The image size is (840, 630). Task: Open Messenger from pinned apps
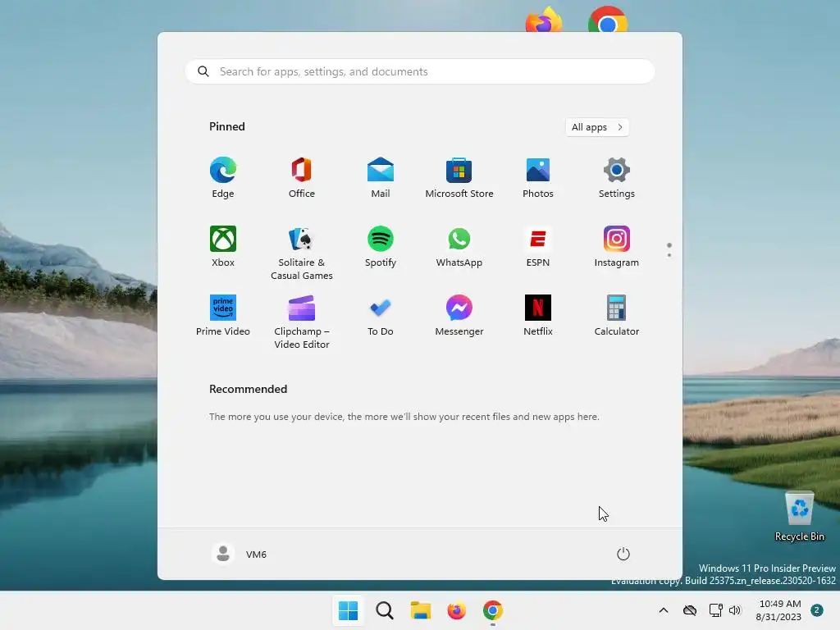tap(459, 316)
